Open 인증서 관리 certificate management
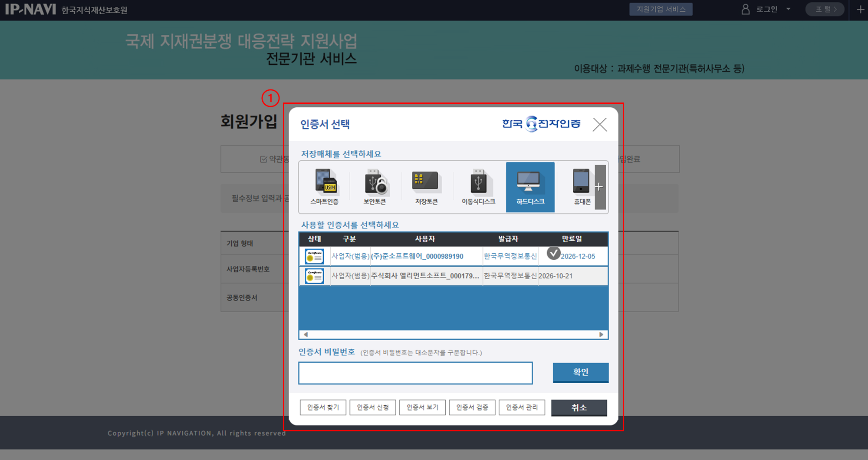 click(x=522, y=407)
